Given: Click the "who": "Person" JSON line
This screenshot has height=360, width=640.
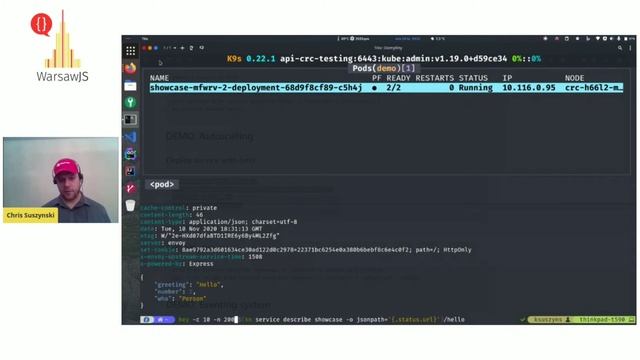Looking at the screenshot, I should point(180,298).
